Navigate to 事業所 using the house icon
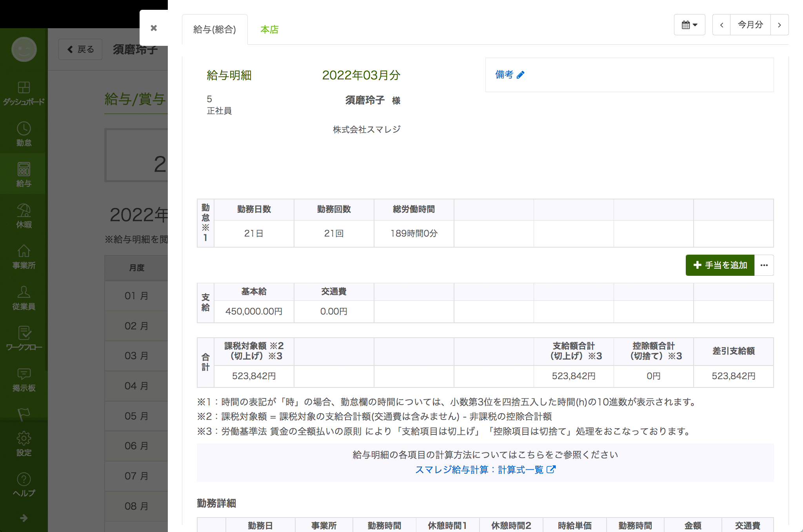The height and width of the screenshot is (532, 803). tap(24, 257)
